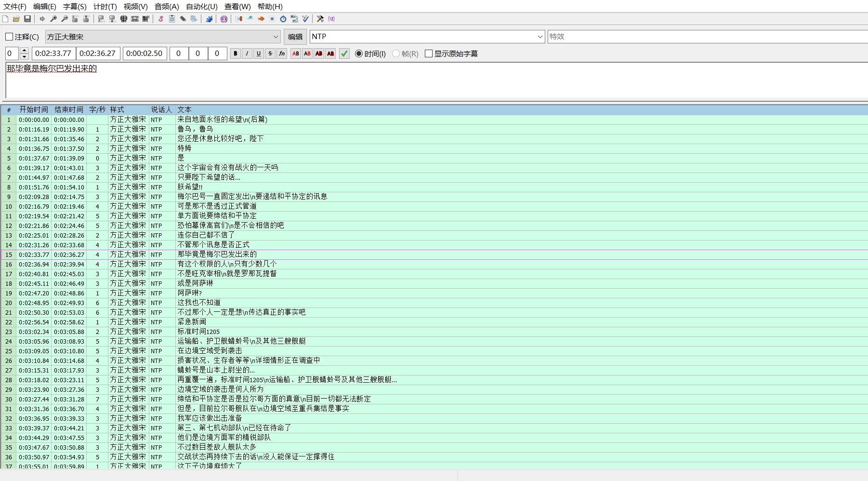Snap subtitle start to video

pos(101,19)
